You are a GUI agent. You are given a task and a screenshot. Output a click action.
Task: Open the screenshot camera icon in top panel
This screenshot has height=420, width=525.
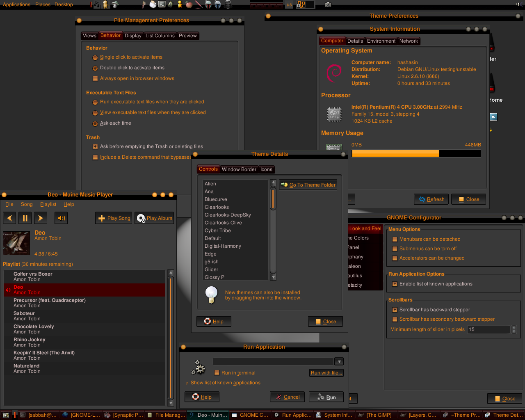coord(328,5)
